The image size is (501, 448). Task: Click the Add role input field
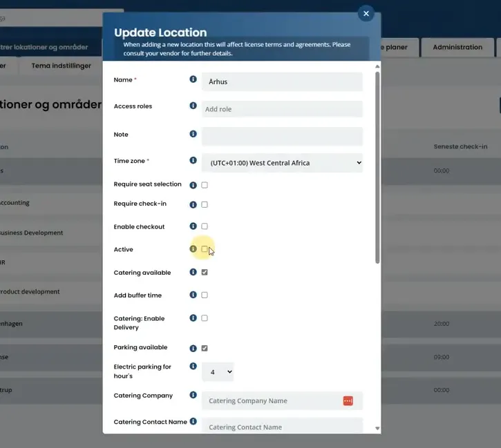pyautogui.click(x=282, y=109)
